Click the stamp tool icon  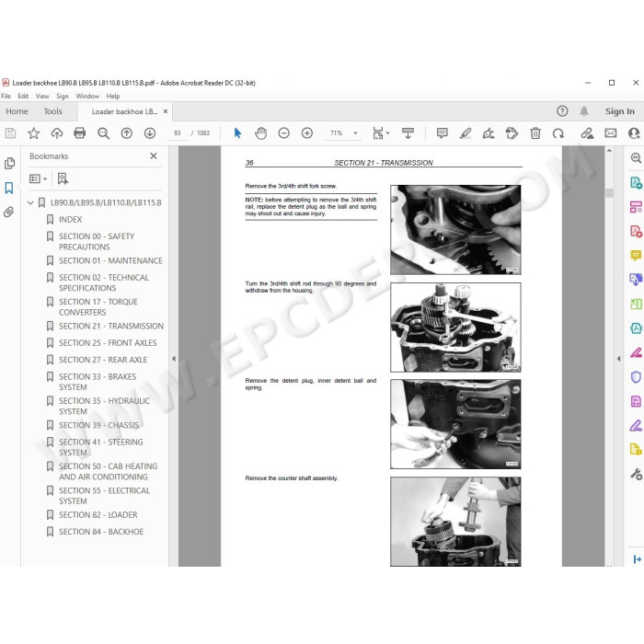click(x=512, y=133)
